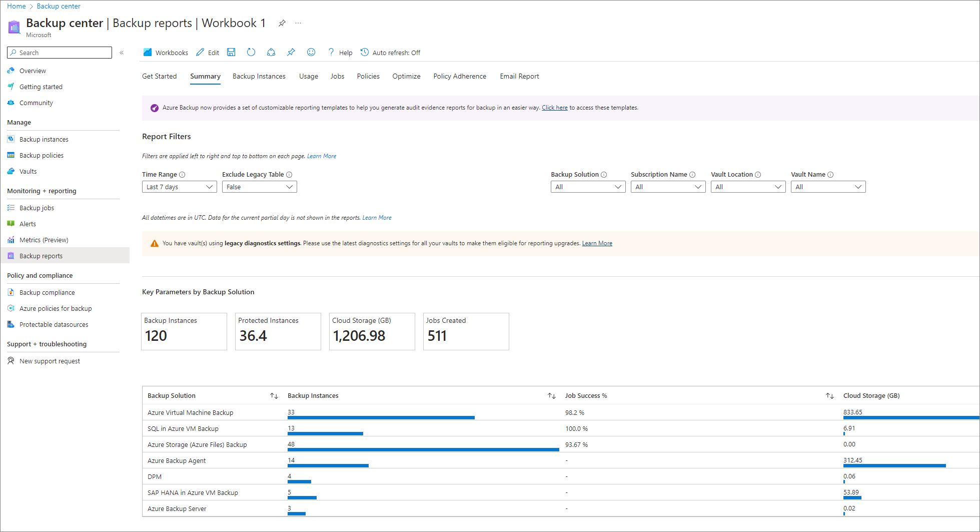The image size is (980, 532).
Task: Open the Backup Instances tab
Action: 259,76
